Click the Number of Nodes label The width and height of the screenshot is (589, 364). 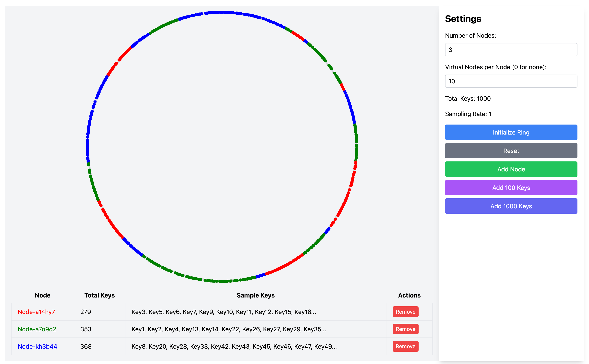471,36
